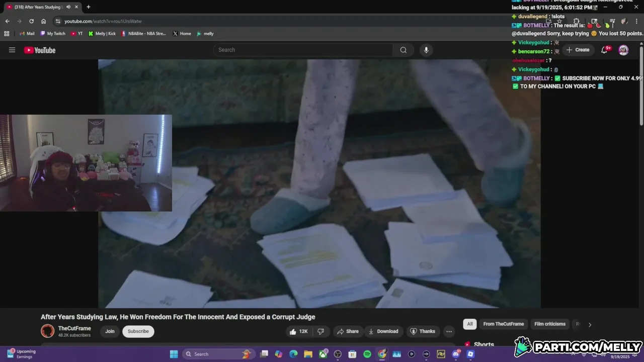The height and width of the screenshot is (362, 644).
Task: Open YouTube notifications bell
Action: pos(605,50)
